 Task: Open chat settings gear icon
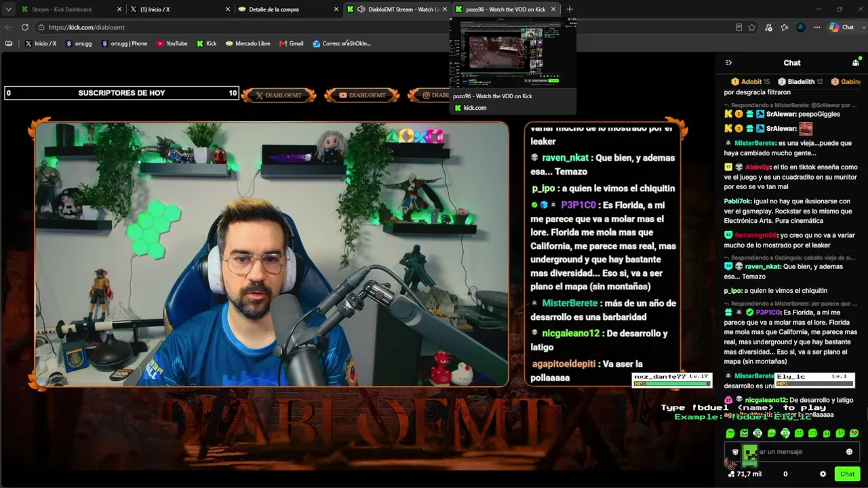click(x=823, y=474)
